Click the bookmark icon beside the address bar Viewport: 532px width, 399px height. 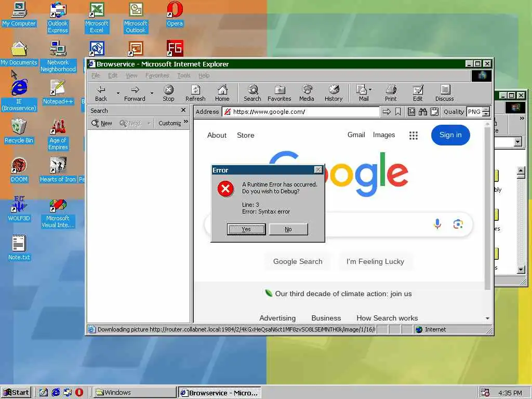point(398,112)
